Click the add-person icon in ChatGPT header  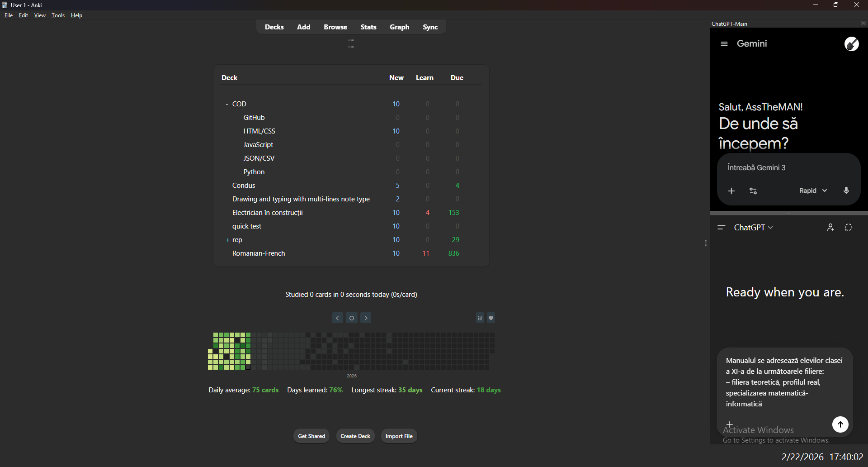pyautogui.click(x=831, y=227)
